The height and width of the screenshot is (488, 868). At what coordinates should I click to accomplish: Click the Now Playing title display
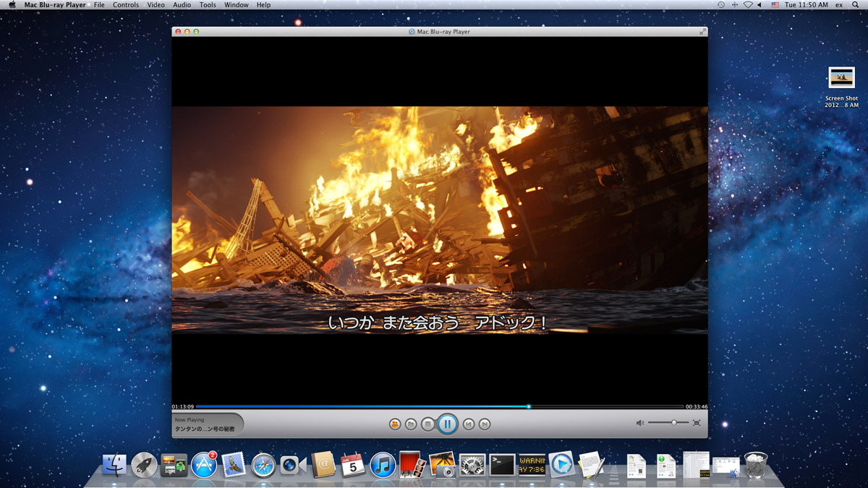208,424
